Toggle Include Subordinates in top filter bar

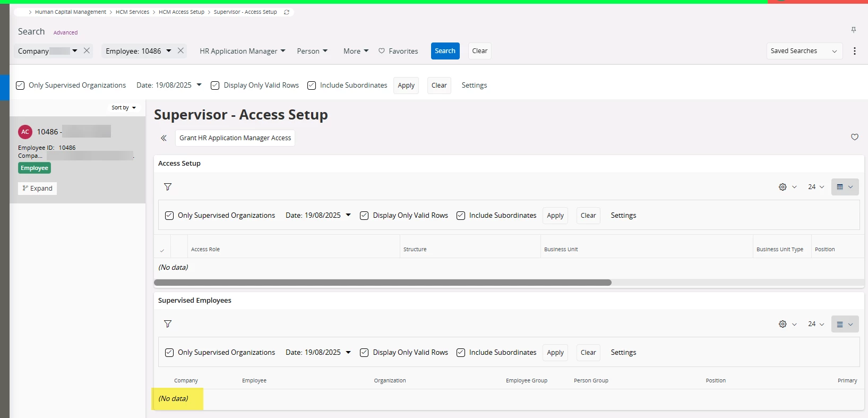tap(312, 86)
